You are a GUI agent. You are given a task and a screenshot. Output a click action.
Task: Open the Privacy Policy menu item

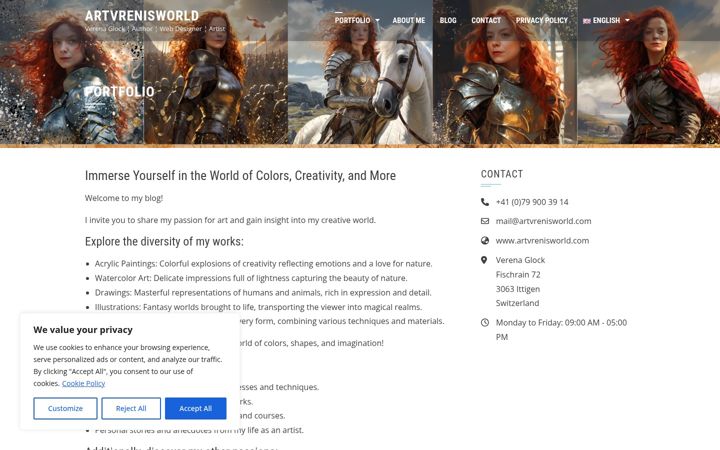(x=542, y=20)
